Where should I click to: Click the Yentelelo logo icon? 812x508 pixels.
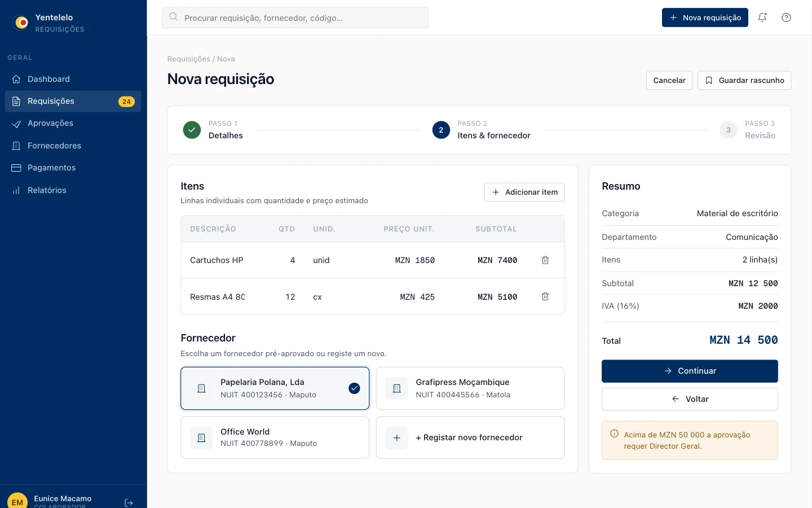[x=21, y=23]
